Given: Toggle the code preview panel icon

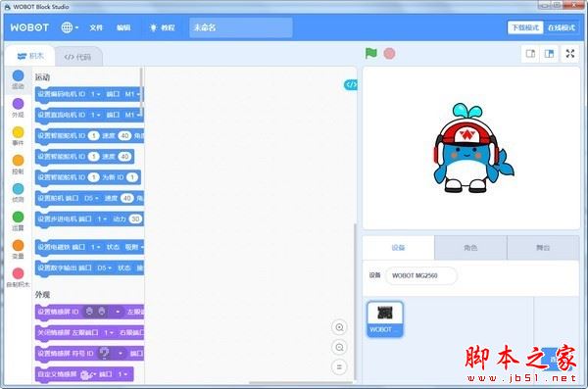Looking at the screenshot, I should (x=350, y=85).
